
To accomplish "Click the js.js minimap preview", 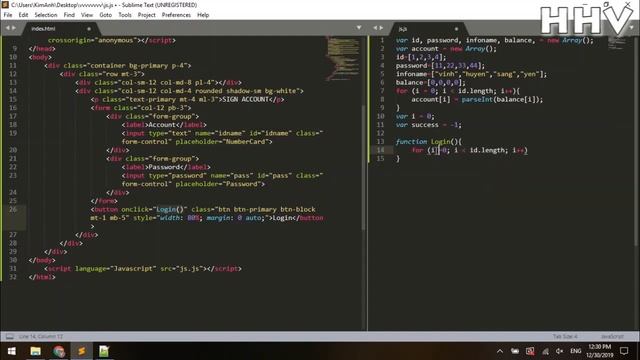I will tap(617, 43).
